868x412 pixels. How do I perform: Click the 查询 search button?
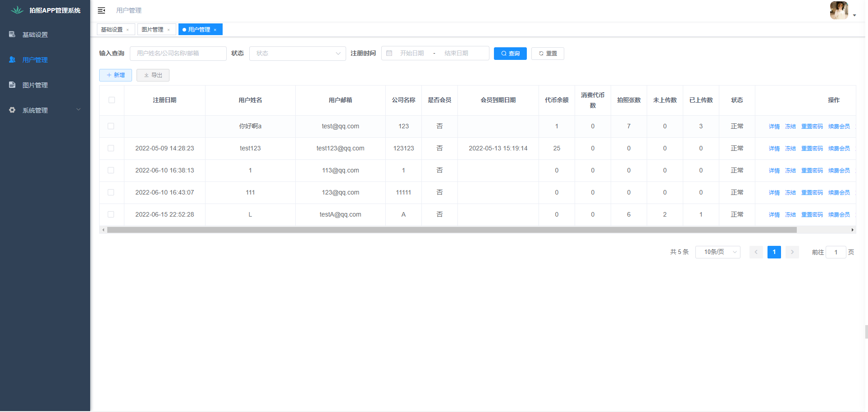(x=510, y=54)
